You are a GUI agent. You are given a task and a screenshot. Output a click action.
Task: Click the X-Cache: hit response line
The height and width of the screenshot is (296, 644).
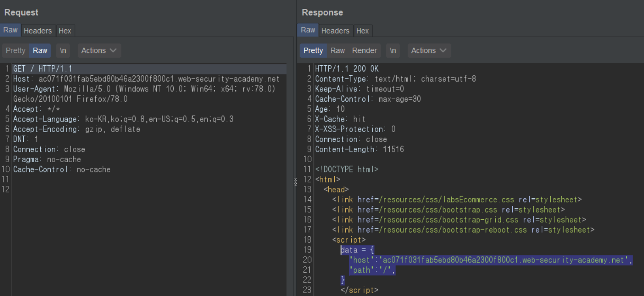coord(340,119)
